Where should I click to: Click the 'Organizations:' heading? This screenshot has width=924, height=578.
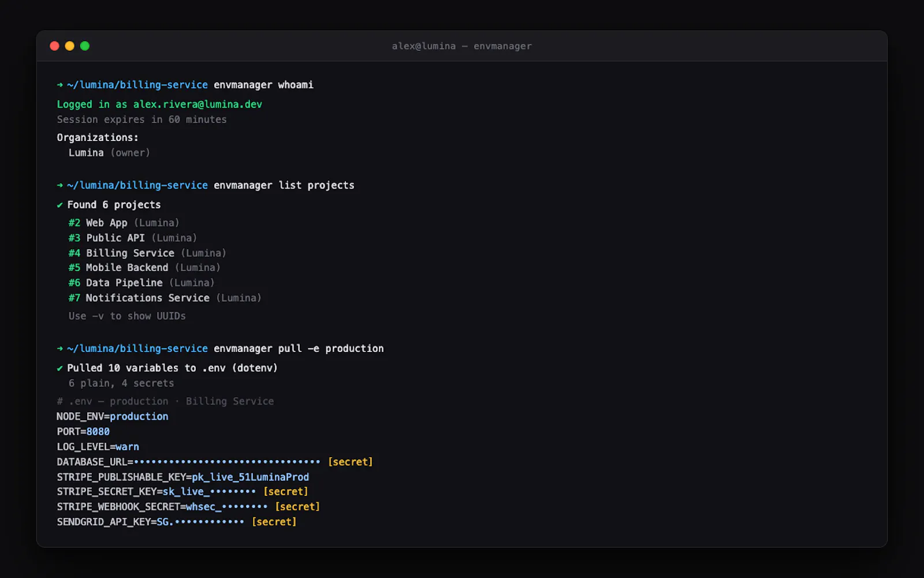click(x=98, y=138)
